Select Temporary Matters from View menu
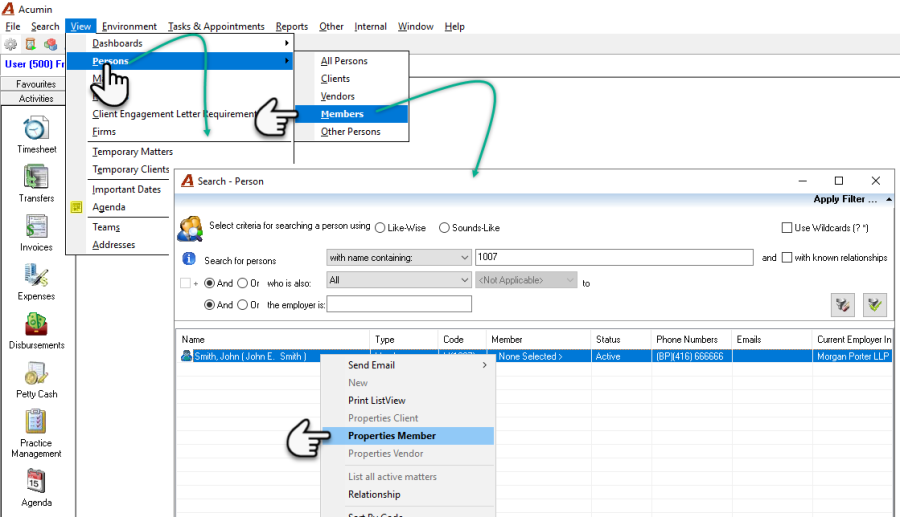Viewport: 900px width, 517px height. pos(133,151)
